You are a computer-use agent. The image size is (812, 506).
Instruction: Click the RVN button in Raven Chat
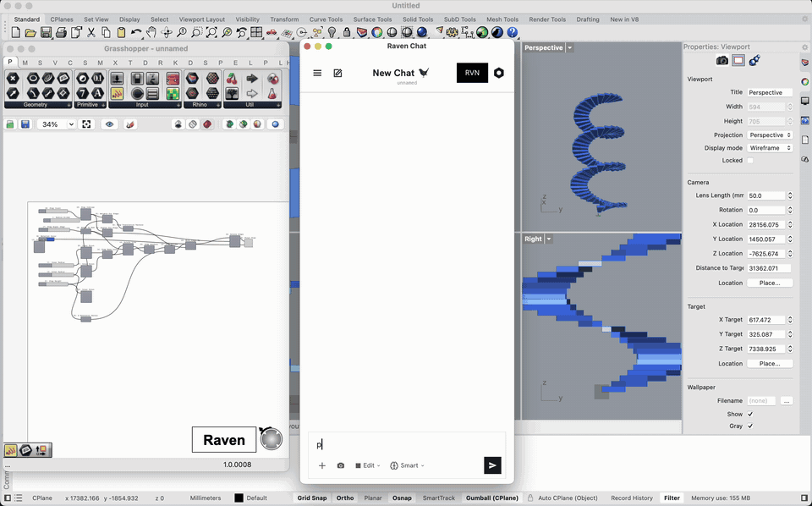[x=472, y=73]
